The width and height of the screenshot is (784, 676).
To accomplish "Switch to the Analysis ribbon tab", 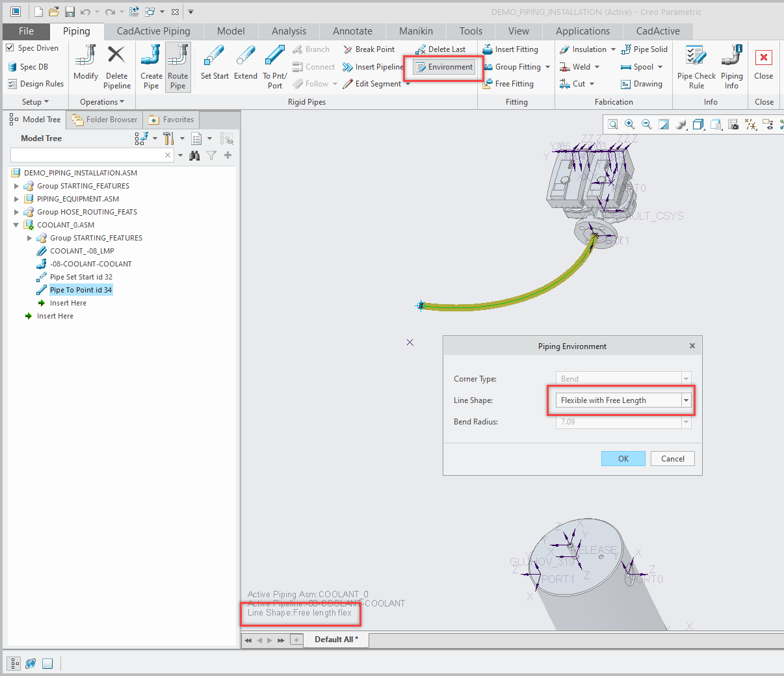I will (289, 31).
